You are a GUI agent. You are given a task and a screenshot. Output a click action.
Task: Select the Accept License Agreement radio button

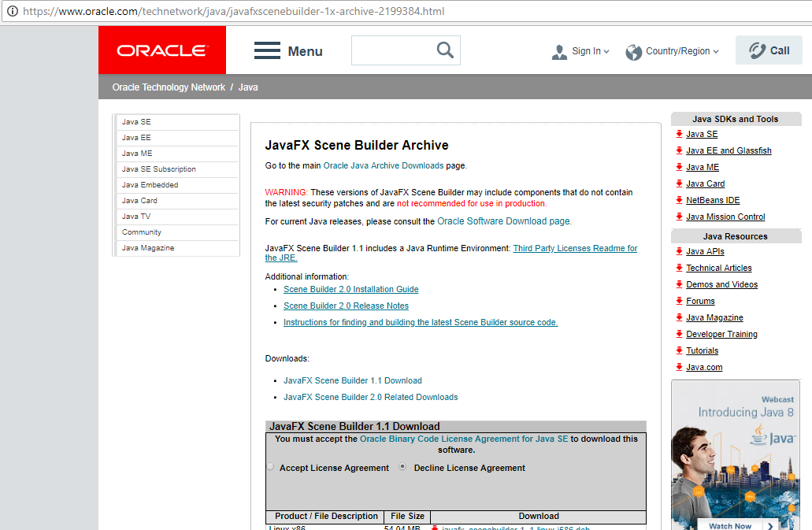coord(270,466)
